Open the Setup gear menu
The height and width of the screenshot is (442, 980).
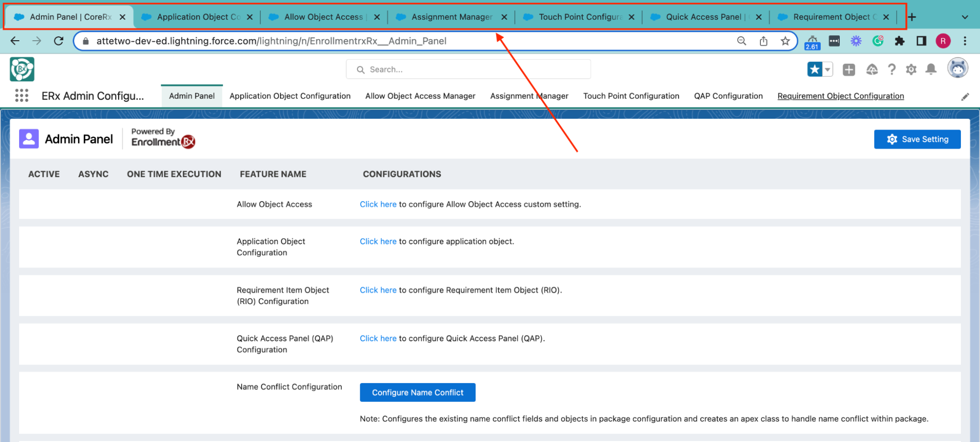pos(911,70)
